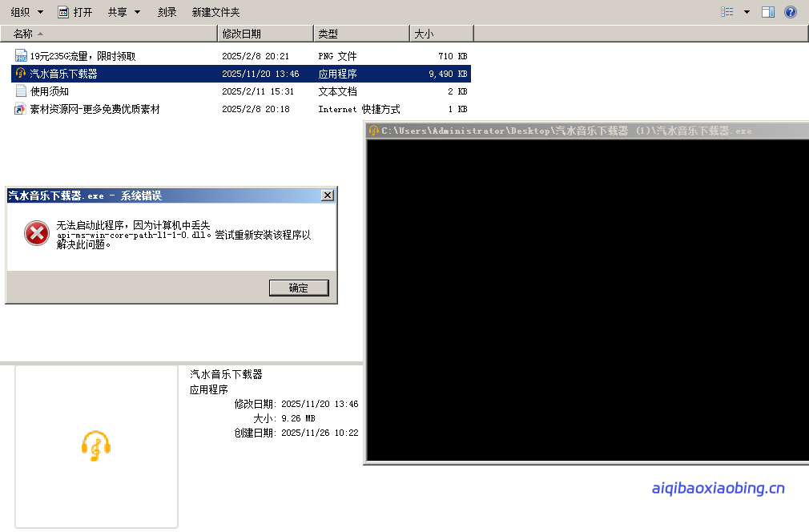Expand the 共享 (Share) dropdown menu
The width and height of the screenshot is (809, 532).
(x=124, y=12)
